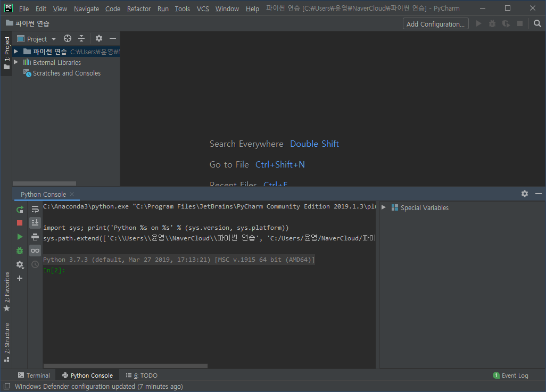
Task: Open the Window menu
Action: 227,9
